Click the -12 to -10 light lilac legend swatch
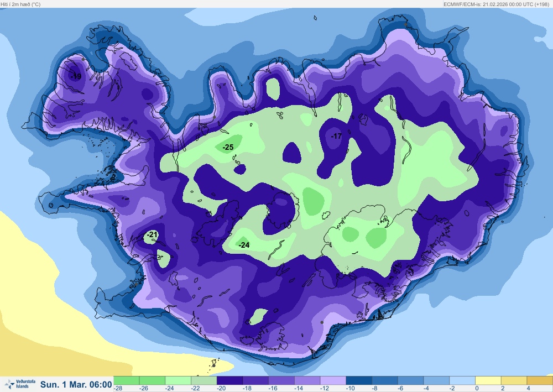553x392 pixels. point(333,380)
